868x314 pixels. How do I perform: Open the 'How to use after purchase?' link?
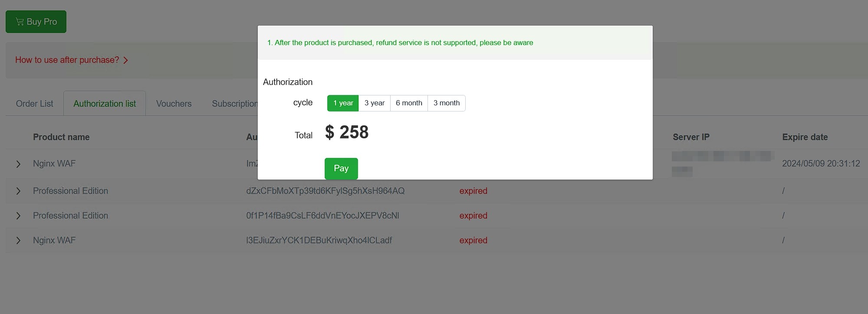click(x=67, y=60)
